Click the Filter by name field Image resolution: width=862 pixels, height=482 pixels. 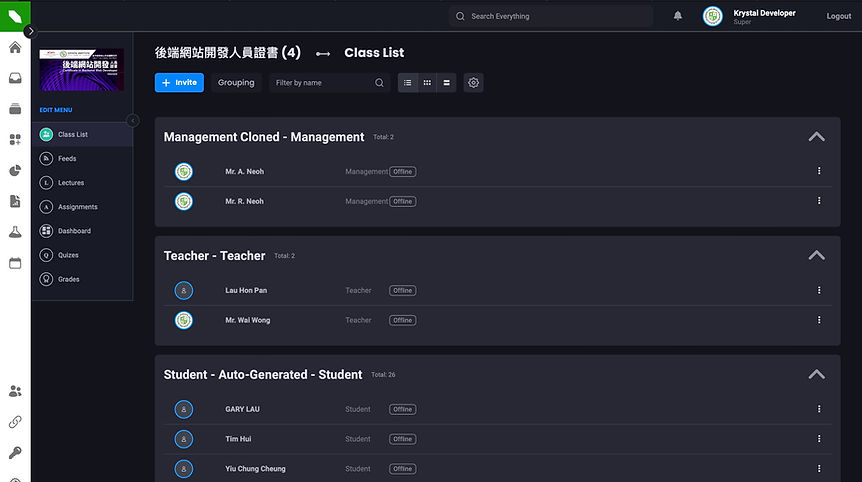[322, 83]
